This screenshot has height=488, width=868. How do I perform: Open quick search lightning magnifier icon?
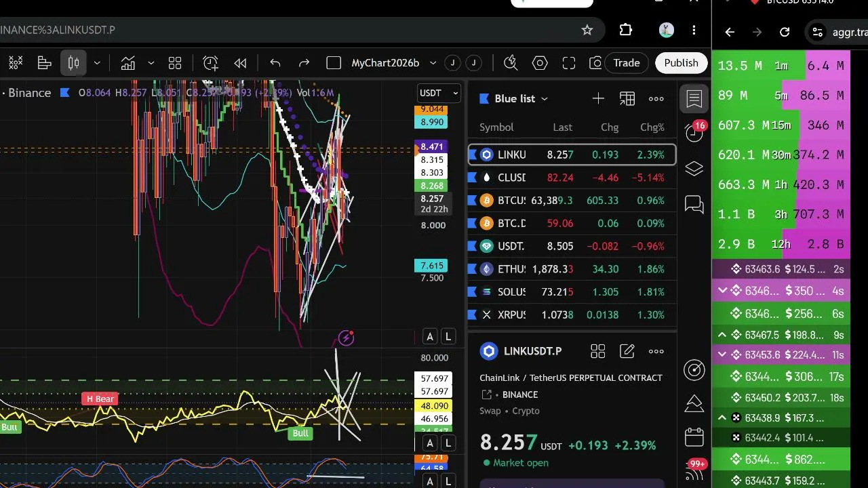click(511, 63)
